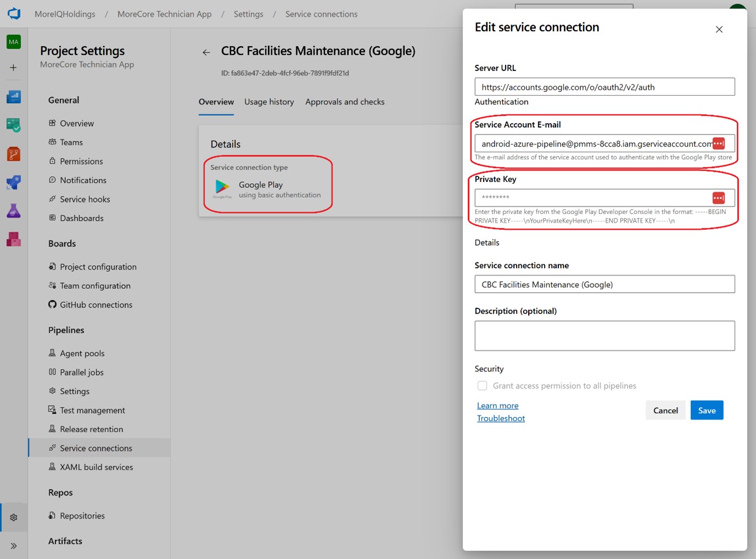This screenshot has width=756, height=559.
Task: Open the Approvals and checks tab
Action: coord(344,102)
